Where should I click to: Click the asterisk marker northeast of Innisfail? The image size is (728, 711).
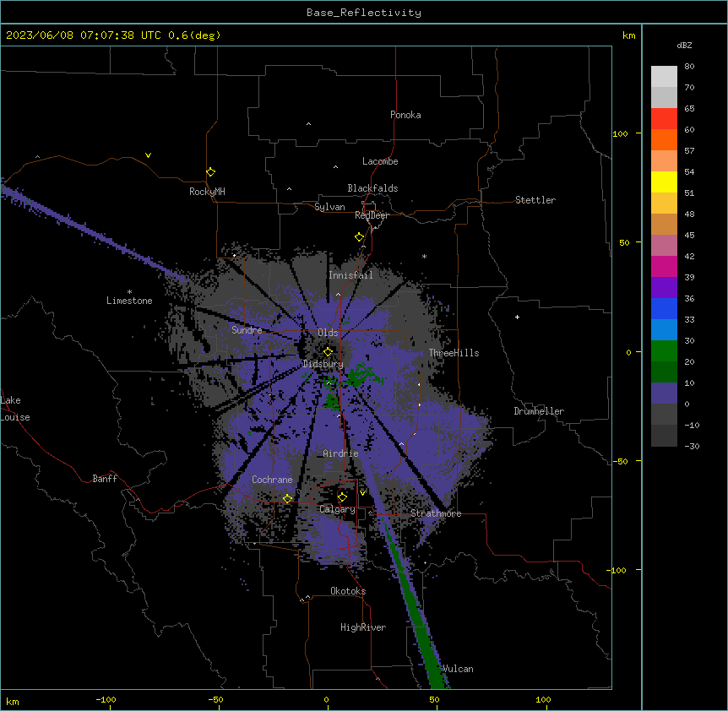coord(424,256)
